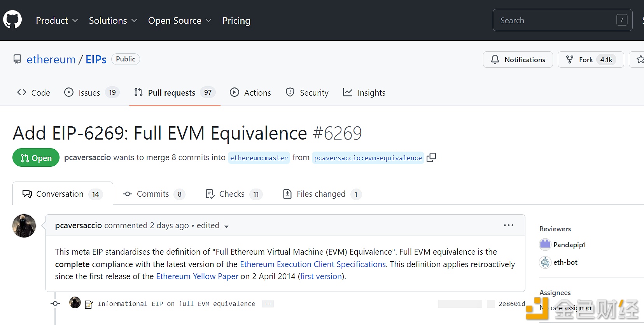Open reviewer Pandapip1 profile
Screen dimensions: 644x325
point(570,245)
